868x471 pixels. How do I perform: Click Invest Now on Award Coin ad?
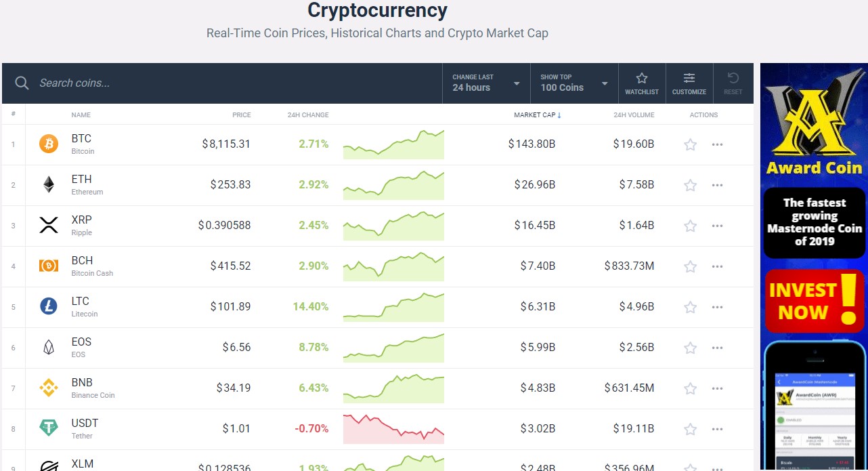click(x=814, y=301)
